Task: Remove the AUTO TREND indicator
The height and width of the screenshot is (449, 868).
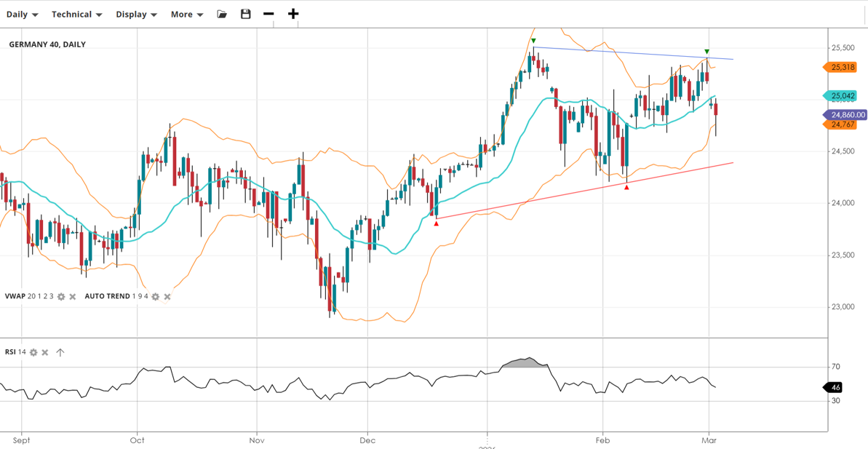Action: (167, 297)
